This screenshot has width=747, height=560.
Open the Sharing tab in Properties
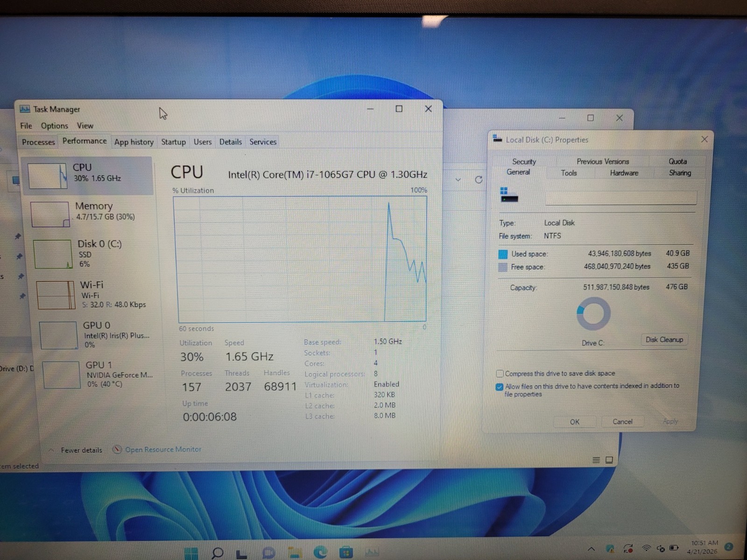click(x=680, y=173)
